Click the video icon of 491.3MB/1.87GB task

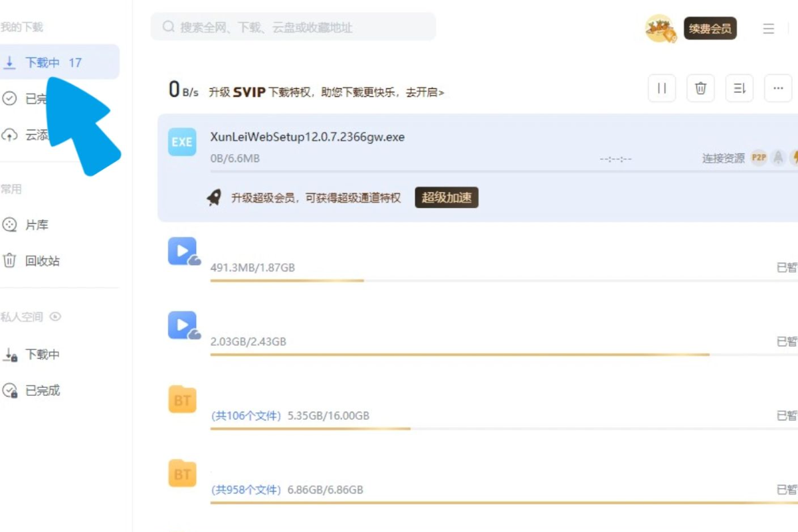click(184, 252)
